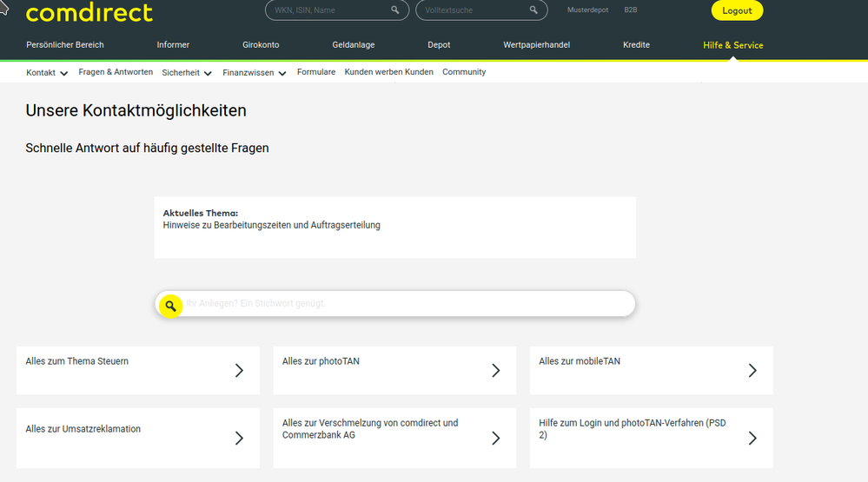Select Girokonto in the navigation bar
Screen dimensions: 868x482
point(261,45)
